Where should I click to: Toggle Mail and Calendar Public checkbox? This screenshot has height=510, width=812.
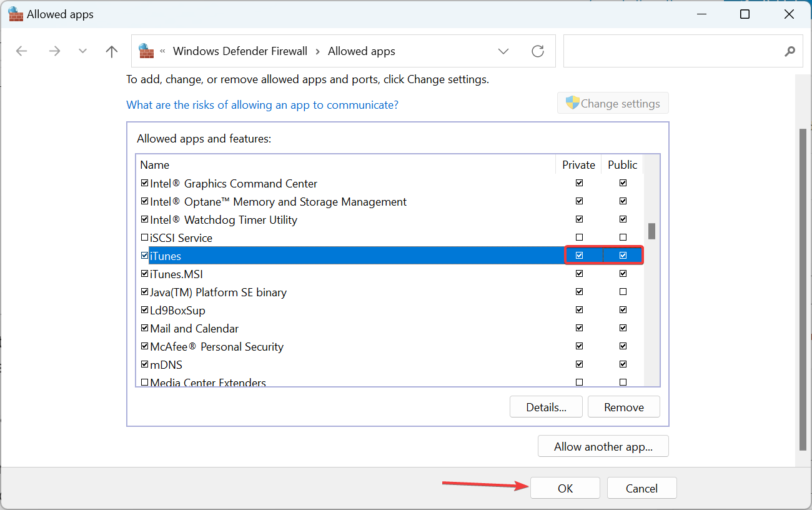pos(623,328)
